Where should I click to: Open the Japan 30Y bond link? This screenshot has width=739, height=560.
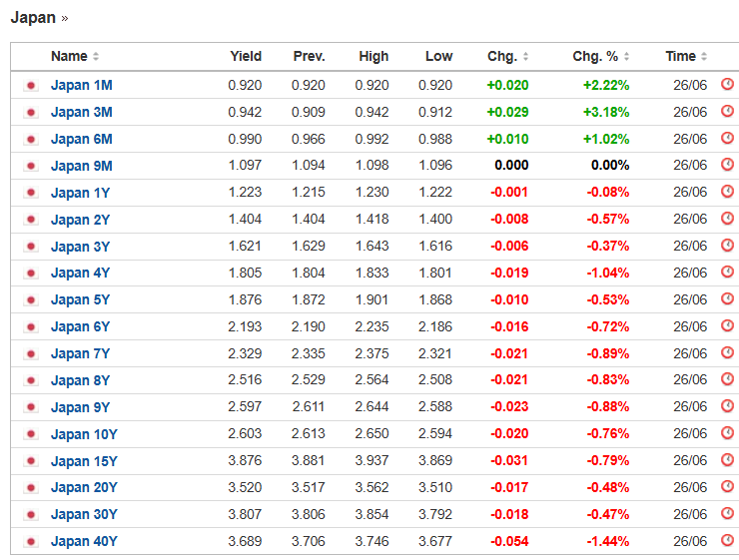84,514
